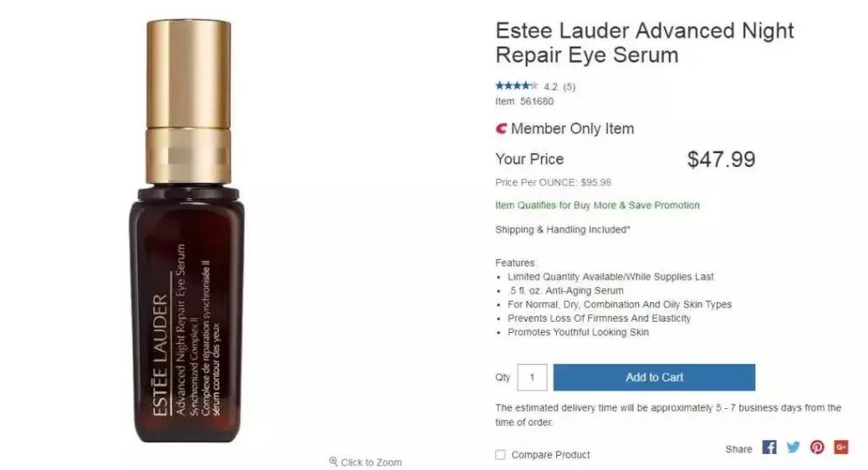
Task: Share product on Twitter
Action: coord(793,447)
